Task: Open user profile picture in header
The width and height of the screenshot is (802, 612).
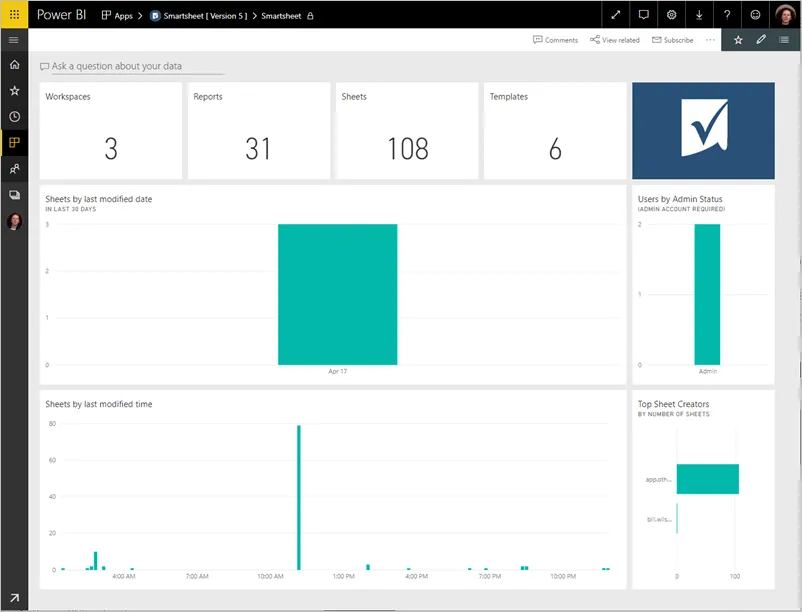Action: coord(785,14)
